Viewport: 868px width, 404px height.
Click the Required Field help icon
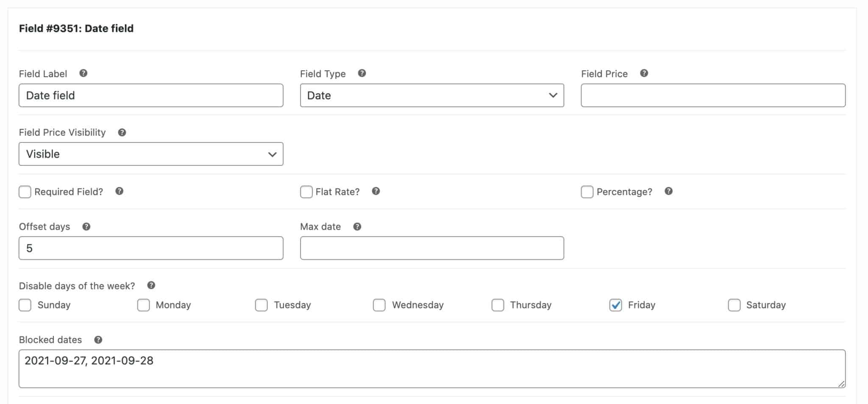tap(119, 192)
